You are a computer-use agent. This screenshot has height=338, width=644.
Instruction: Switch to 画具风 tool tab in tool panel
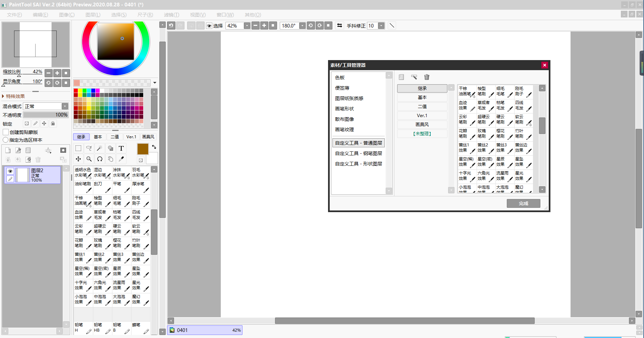click(x=148, y=137)
